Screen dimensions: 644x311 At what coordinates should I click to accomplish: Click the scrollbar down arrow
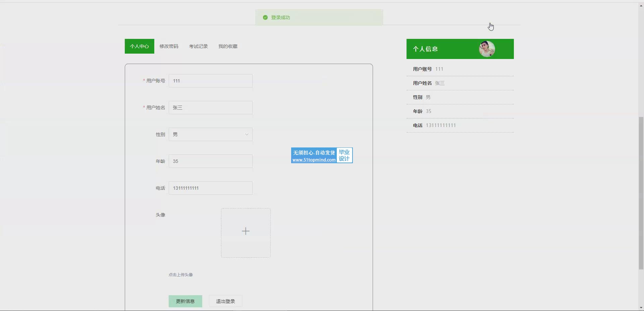[x=641, y=308]
